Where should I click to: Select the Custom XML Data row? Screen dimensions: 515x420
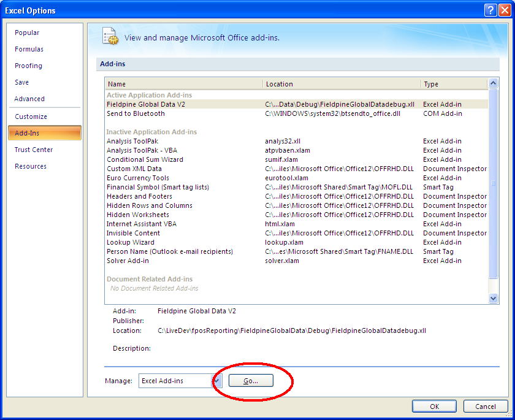[297, 169]
